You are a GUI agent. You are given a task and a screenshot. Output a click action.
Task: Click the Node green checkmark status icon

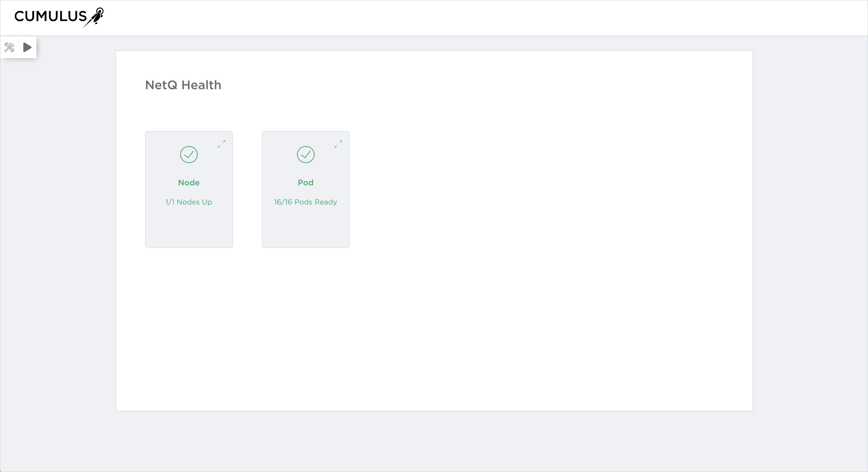click(x=189, y=155)
